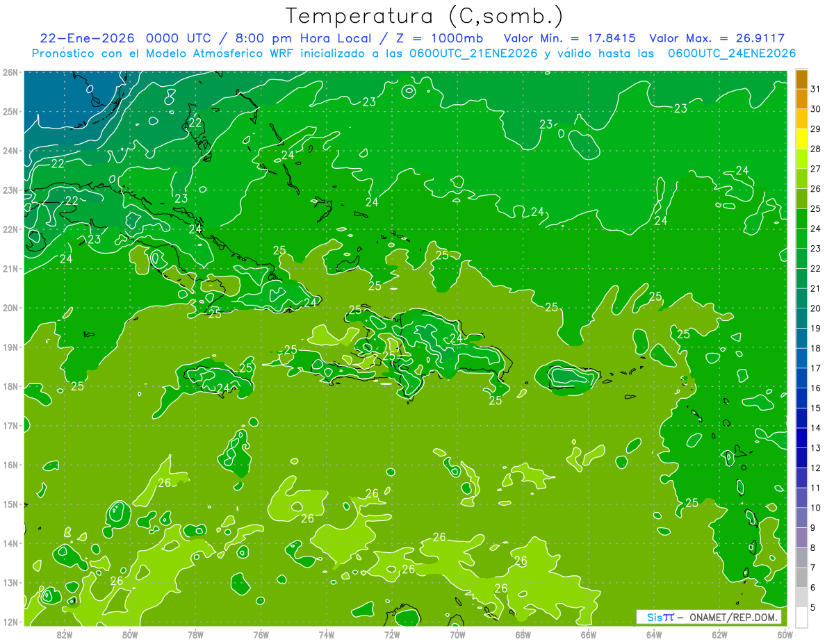Click the '15N' latitude axis label
834x644 pixels.
click(10, 504)
